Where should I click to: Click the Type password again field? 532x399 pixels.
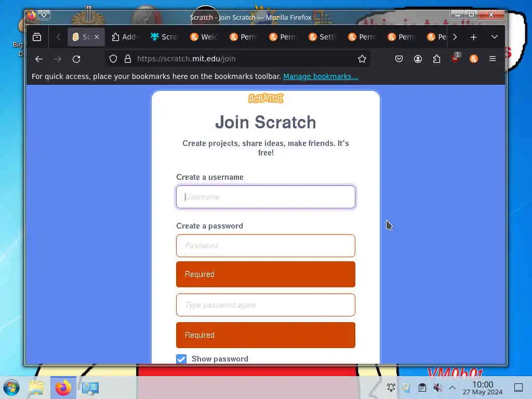click(265, 305)
